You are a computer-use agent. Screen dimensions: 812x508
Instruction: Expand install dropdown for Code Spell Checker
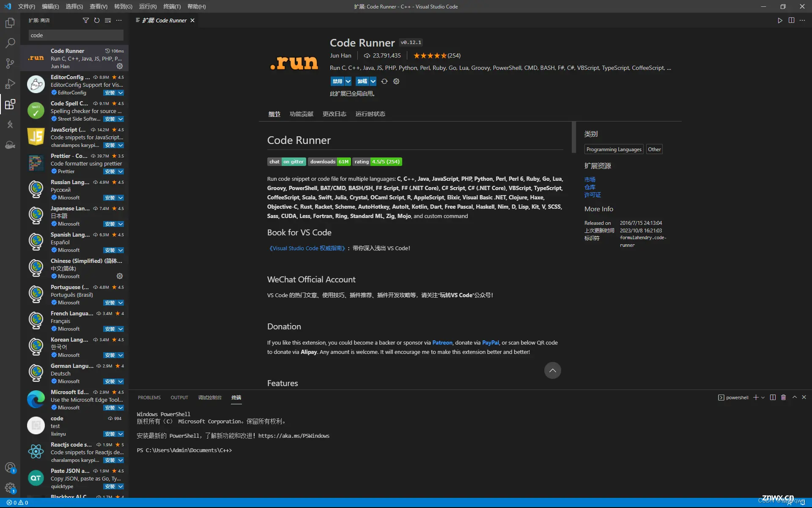tap(121, 119)
